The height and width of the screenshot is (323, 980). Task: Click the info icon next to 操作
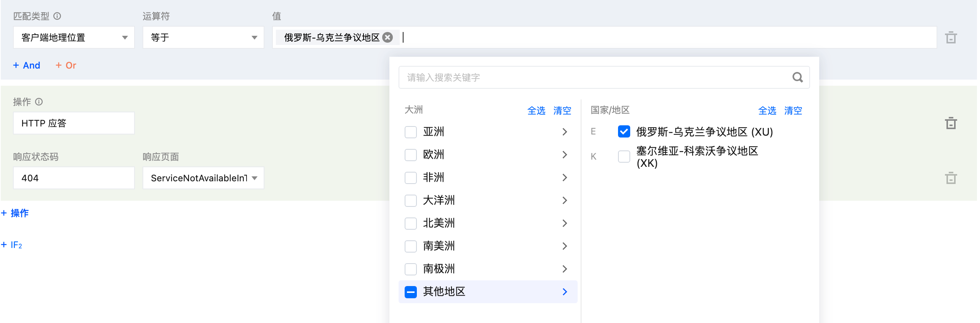(x=39, y=102)
